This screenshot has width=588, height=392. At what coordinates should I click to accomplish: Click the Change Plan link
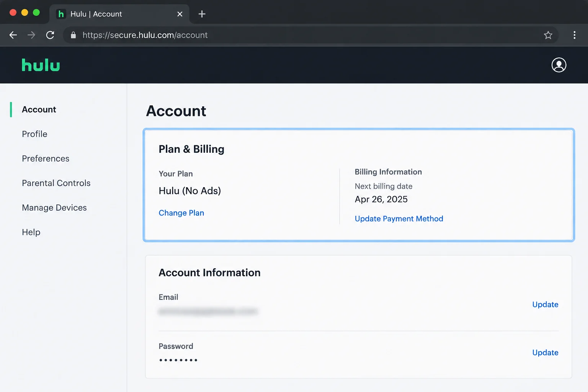tap(181, 213)
